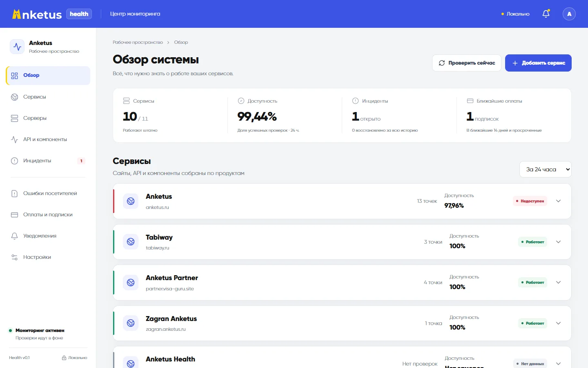Open Сервисы in the sidebar
This screenshot has height=368, width=588.
click(x=48, y=97)
